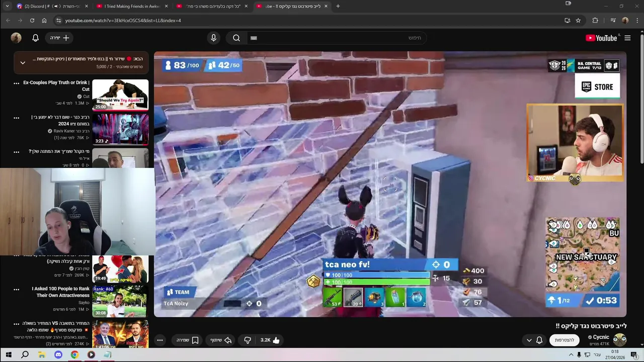
Task: Open the Raviv Kaner 2024 video thumbnail
Action: 120,129
